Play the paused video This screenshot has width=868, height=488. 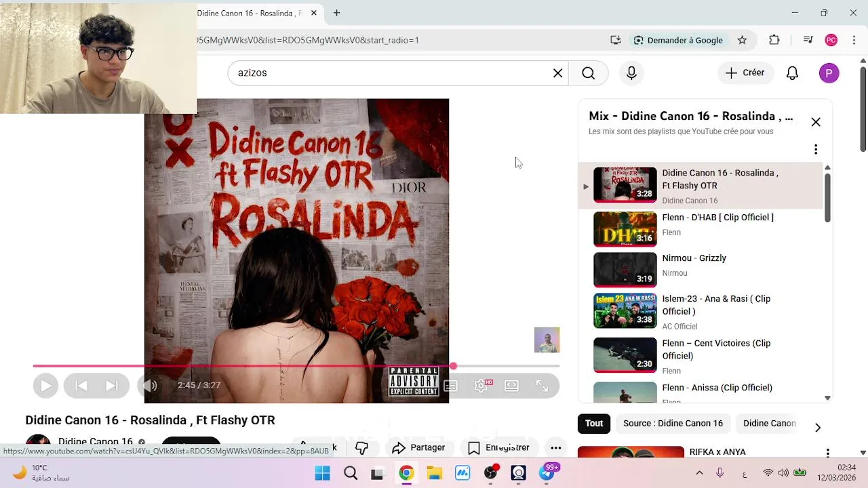point(45,386)
